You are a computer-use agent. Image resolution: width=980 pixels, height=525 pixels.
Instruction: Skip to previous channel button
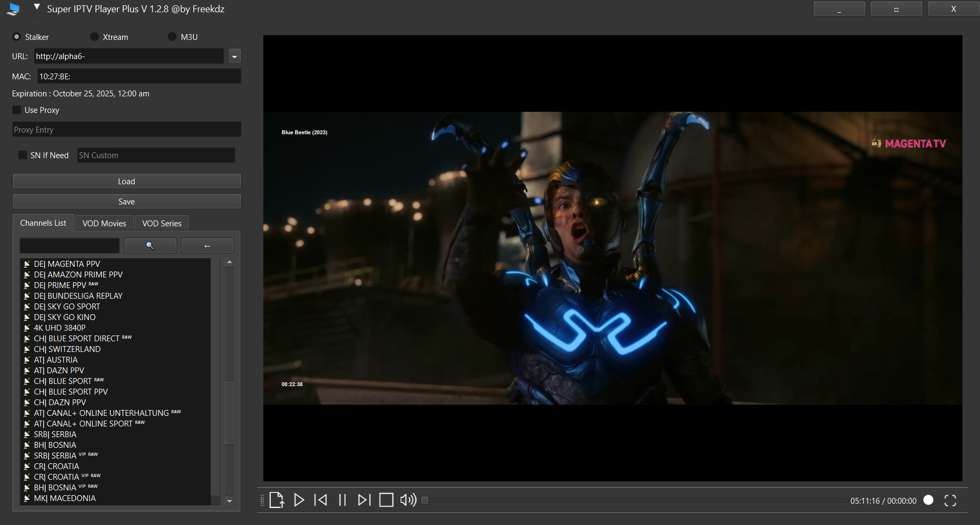(321, 500)
